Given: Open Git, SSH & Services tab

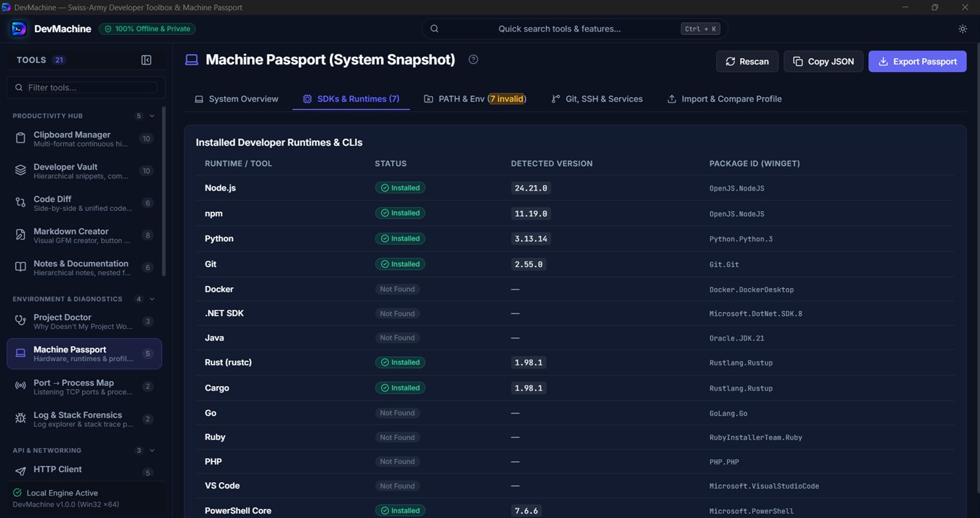Looking at the screenshot, I should pyautogui.click(x=597, y=99).
